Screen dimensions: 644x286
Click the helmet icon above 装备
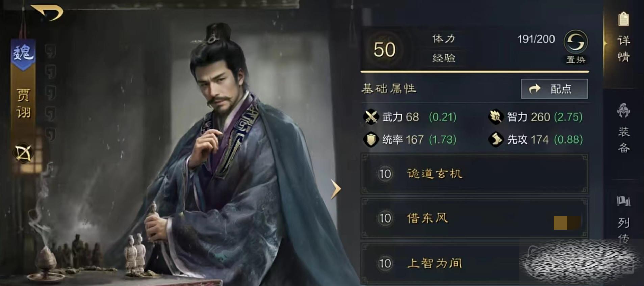(623, 110)
